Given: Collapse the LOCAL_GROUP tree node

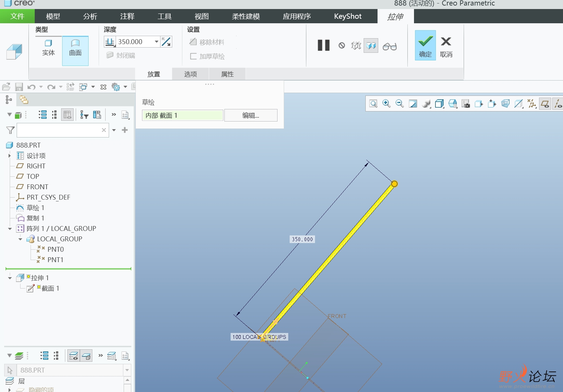Looking at the screenshot, I should [20, 239].
